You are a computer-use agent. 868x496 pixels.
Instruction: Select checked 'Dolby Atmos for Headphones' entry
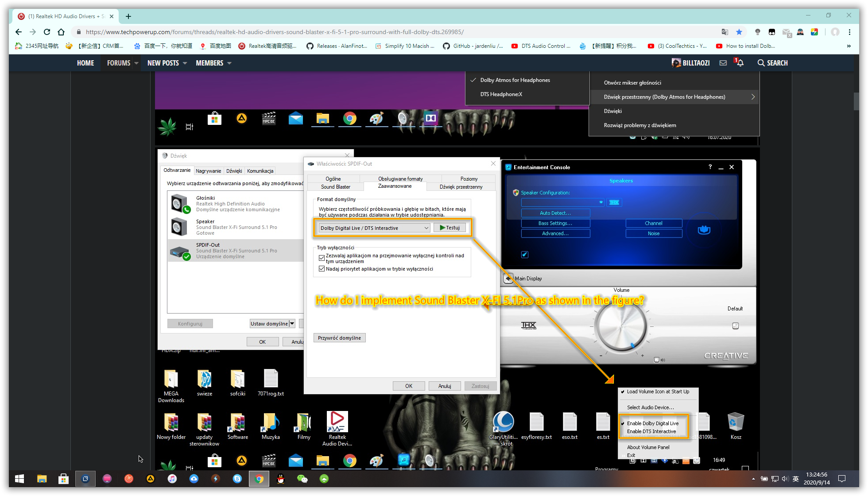point(515,80)
